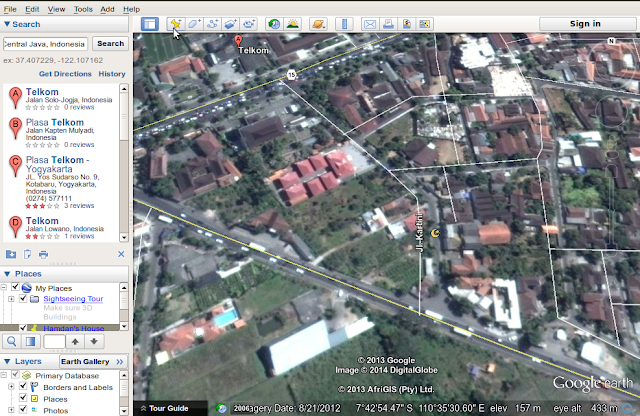This screenshot has width=640, height=416.
Task: Click the Sign in button
Action: point(585,24)
